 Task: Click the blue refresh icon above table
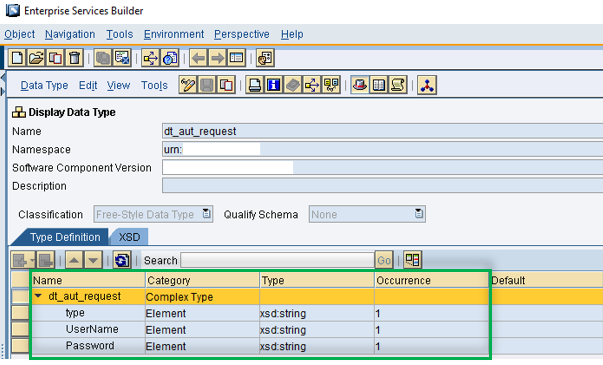[x=122, y=260]
